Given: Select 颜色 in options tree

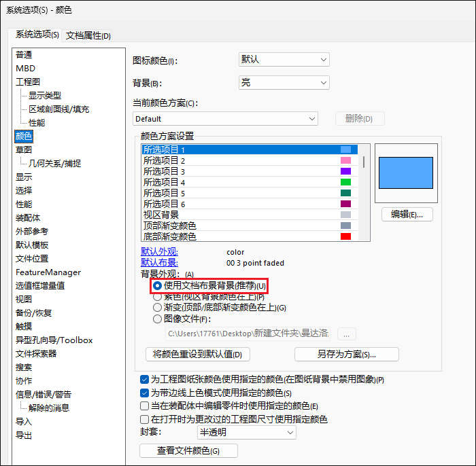Looking at the screenshot, I should coord(24,136).
